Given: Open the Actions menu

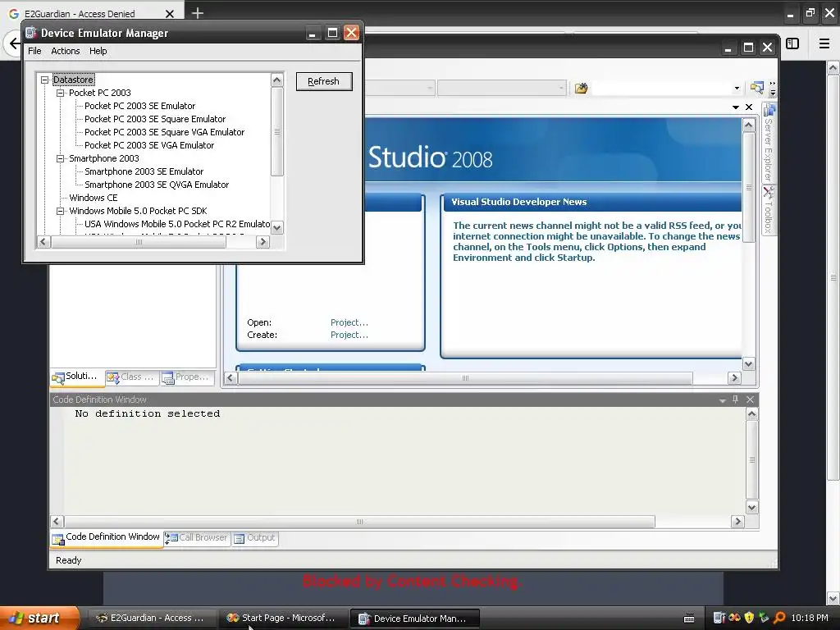Looking at the screenshot, I should click(66, 51).
